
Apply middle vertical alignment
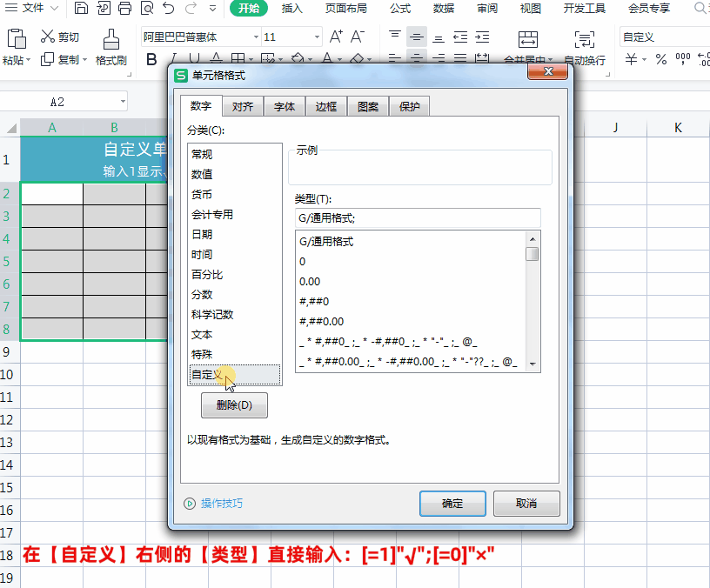(417, 37)
